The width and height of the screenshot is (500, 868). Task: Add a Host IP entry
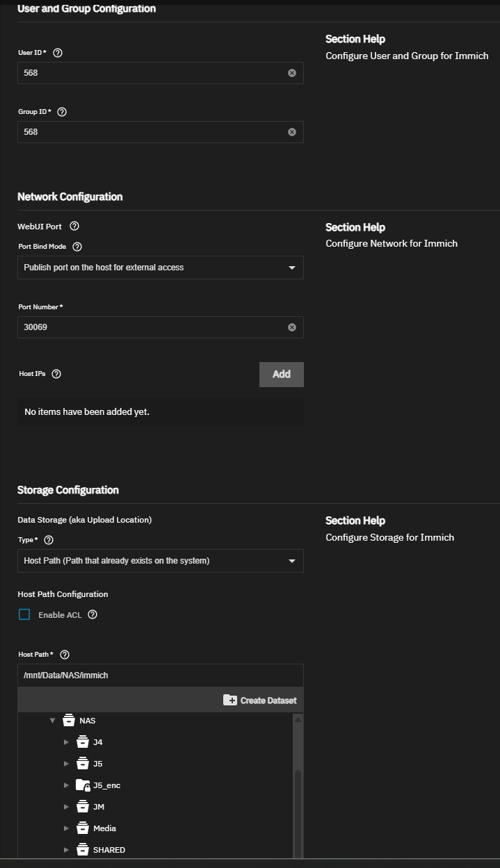[x=281, y=374]
